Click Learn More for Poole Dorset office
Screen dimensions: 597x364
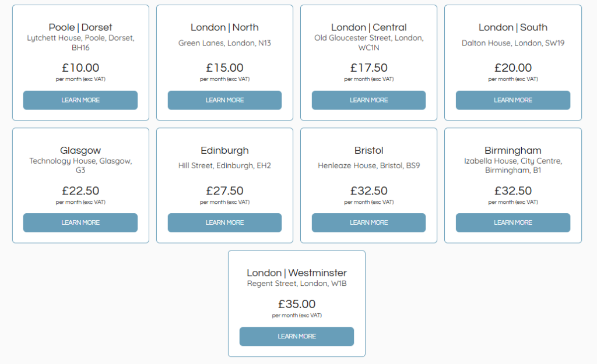tap(80, 100)
